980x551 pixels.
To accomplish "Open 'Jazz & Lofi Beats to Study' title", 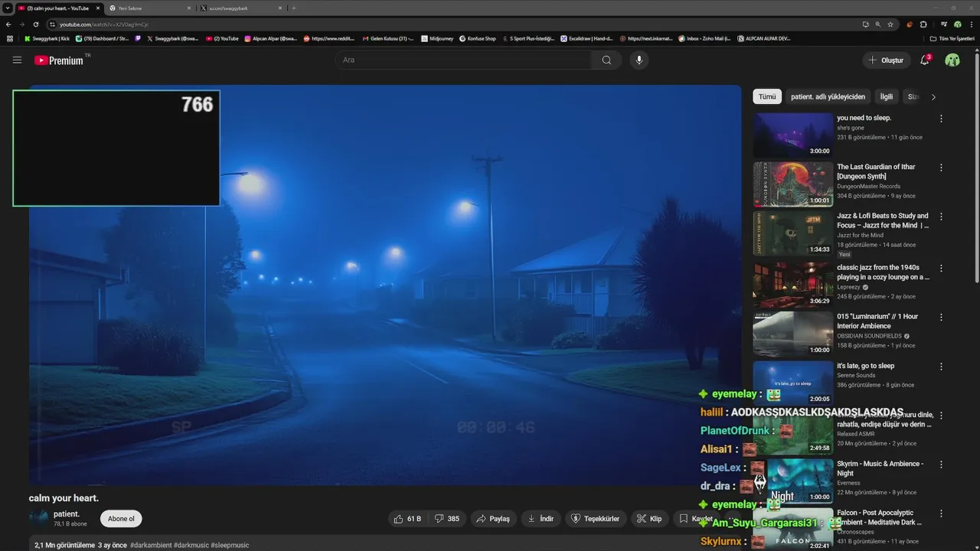I will [x=883, y=220].
